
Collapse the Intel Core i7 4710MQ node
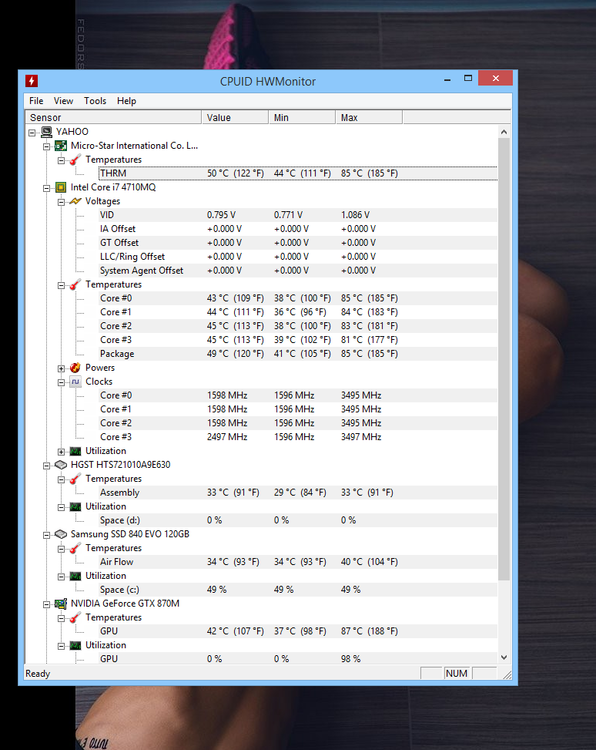click(x=46, y=188)
